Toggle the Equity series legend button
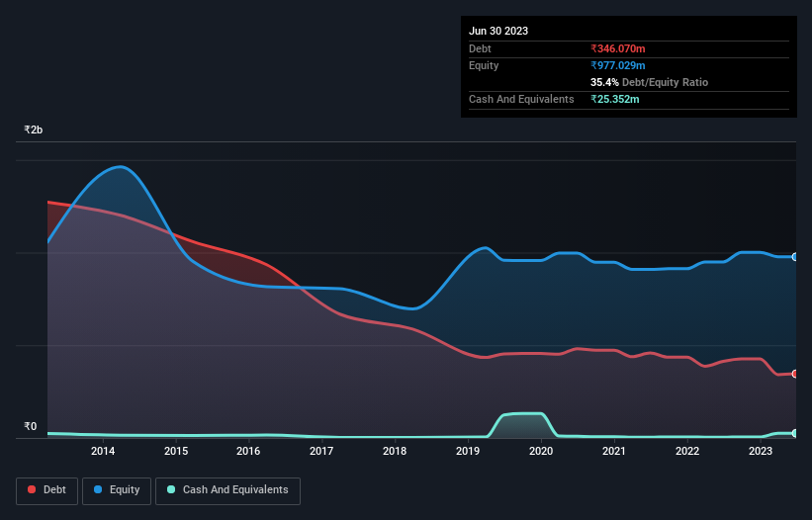Image resolution: width=812 pixels, height=520 pixels. coord(117,490)
